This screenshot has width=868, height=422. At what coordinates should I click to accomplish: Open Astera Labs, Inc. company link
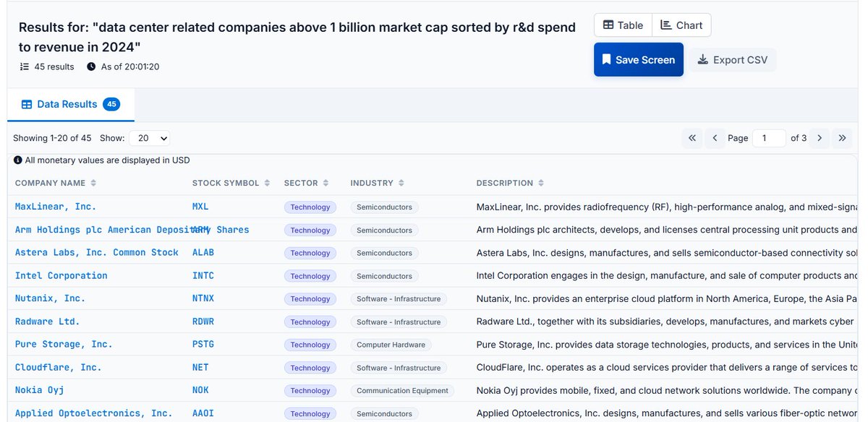click(x=97, y=253)
